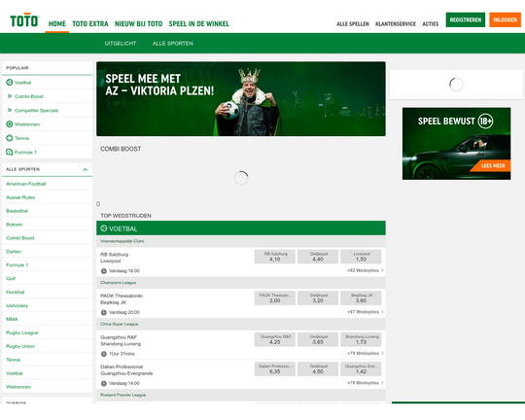525x420 pixels.
Task: Open American Football in sports list
Action: [x=48, y=184]
